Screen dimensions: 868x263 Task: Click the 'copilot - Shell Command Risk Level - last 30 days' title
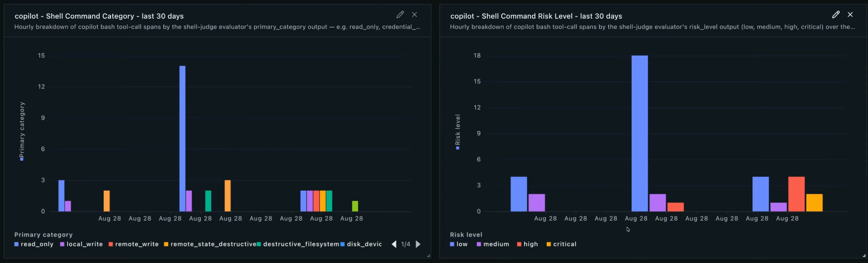click(x=536, y=16)
